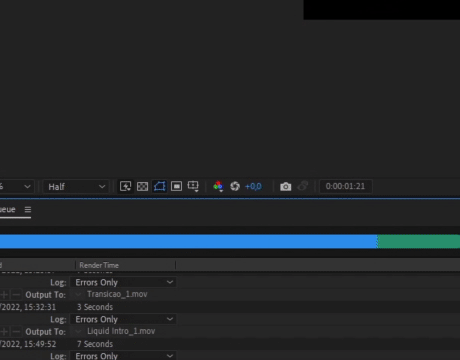This screenshot has height=360, width=460.
Task: Toggle the transparency grid checkerboard icon
Action: (x=143, y=186)
